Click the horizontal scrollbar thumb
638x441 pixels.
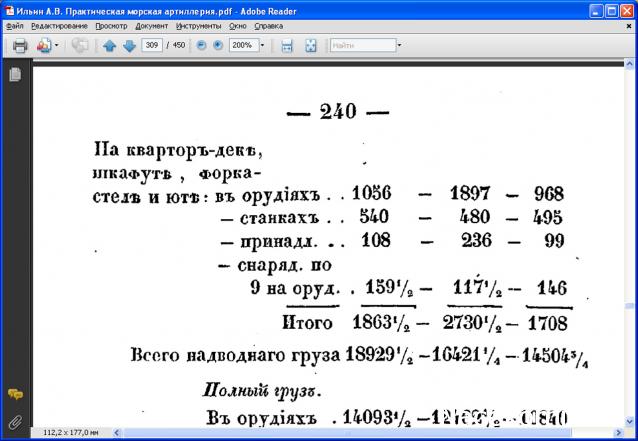[347, 432]
